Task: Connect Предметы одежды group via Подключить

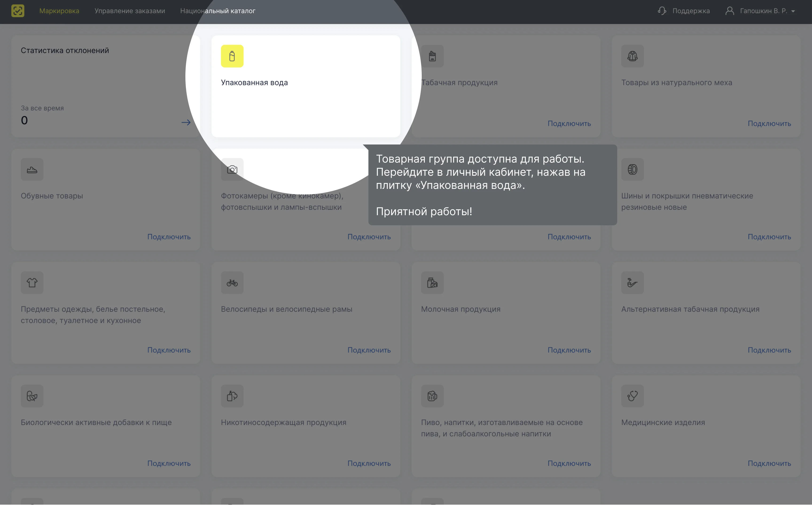Action: coord(169,350)
